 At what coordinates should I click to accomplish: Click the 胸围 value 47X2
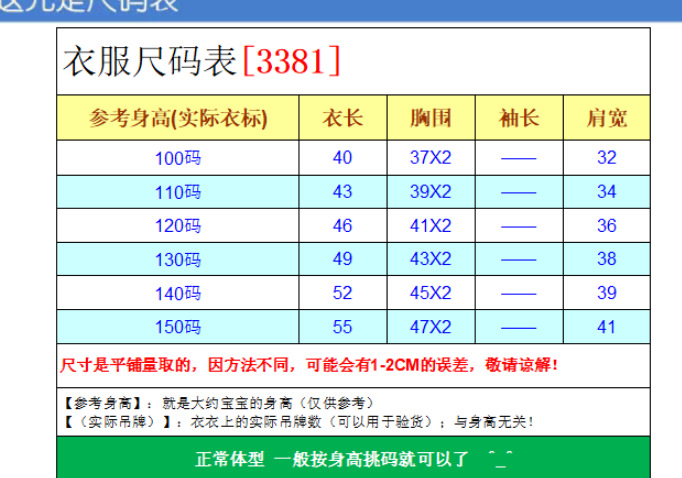[x=431, y=327]
